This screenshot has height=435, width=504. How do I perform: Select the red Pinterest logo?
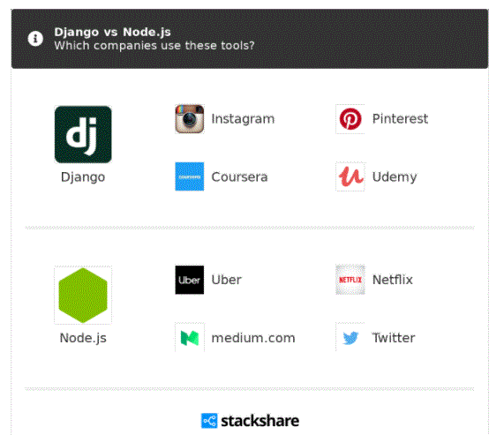pyautogui.click(x=350, y=119)
